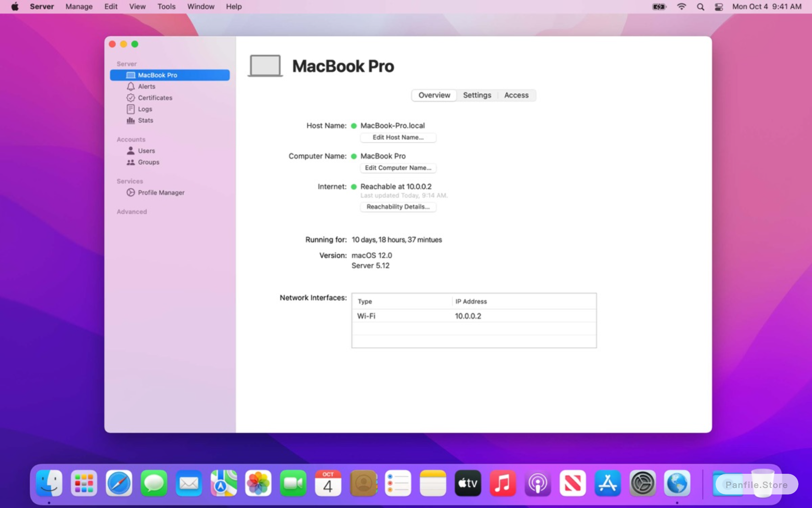Screen dimensions: 812x508
Task: Open App Store from the Dock
Action: (x=608, y=483)
